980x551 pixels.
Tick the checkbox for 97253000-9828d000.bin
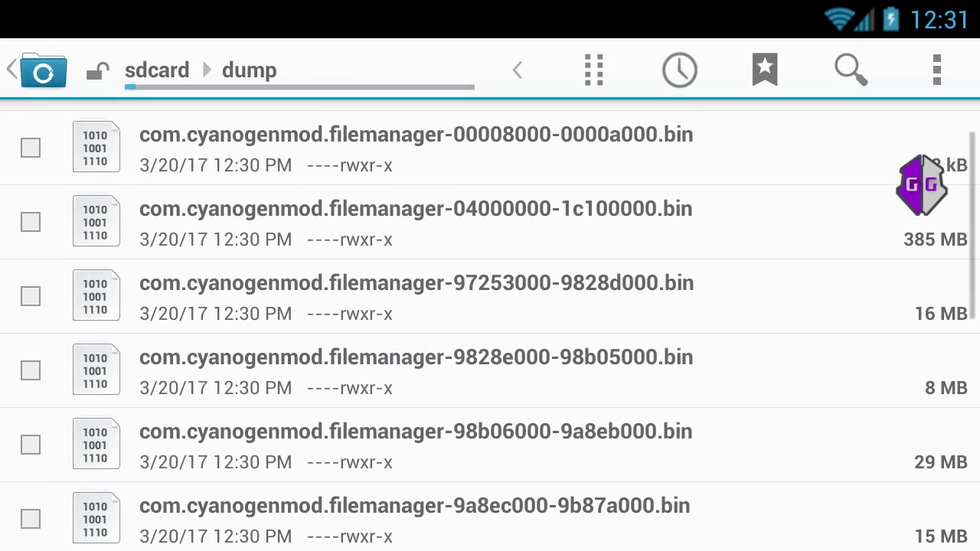(x=31, y=296)
